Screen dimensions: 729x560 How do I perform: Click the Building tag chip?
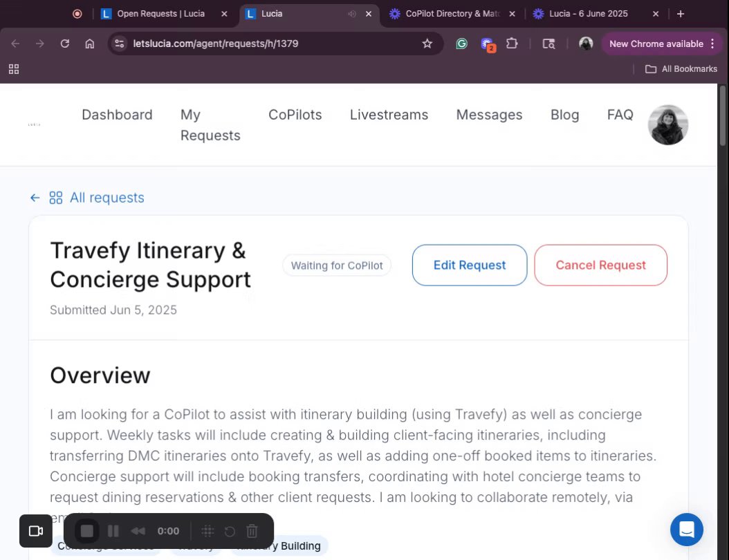pyautogui.click(x=280, y=545)
